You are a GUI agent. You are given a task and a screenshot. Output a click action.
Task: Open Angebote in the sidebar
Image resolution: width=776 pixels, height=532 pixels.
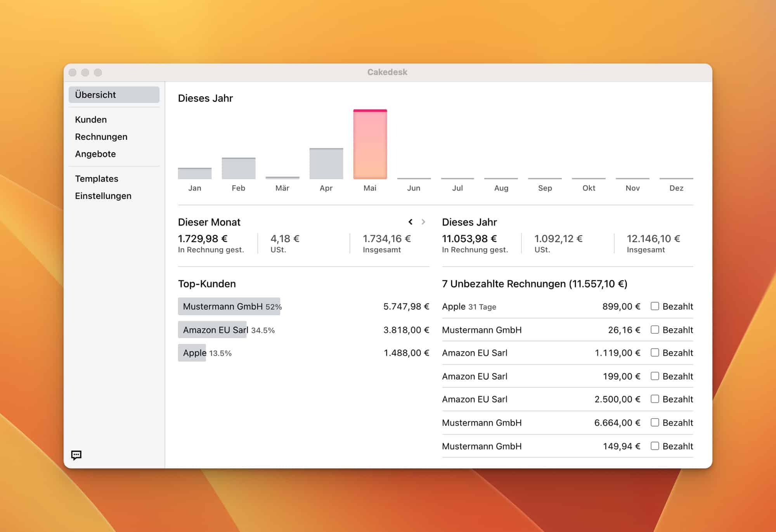[x=95, y=154]
